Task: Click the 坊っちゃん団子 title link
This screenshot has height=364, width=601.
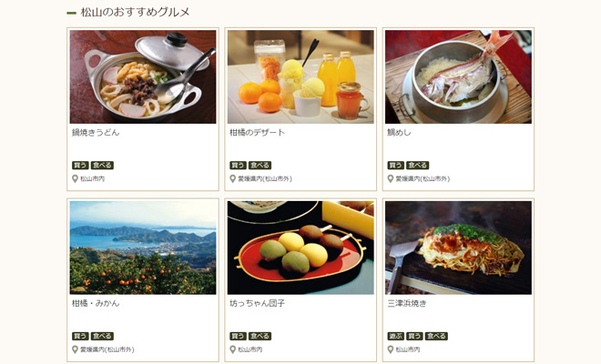Action: [x=257, y=303]
